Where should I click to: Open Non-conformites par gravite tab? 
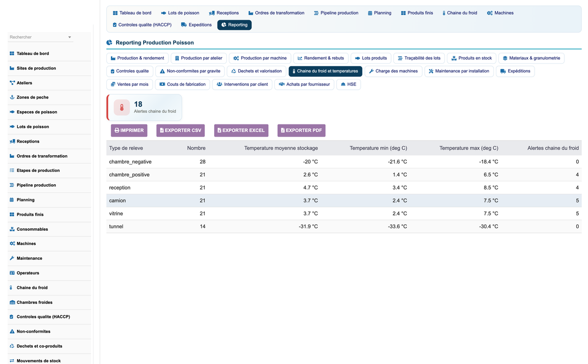[191, 71]
